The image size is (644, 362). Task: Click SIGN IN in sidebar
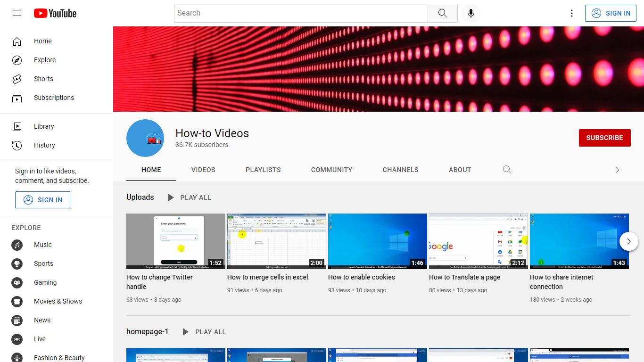click(x=42, y=200)
